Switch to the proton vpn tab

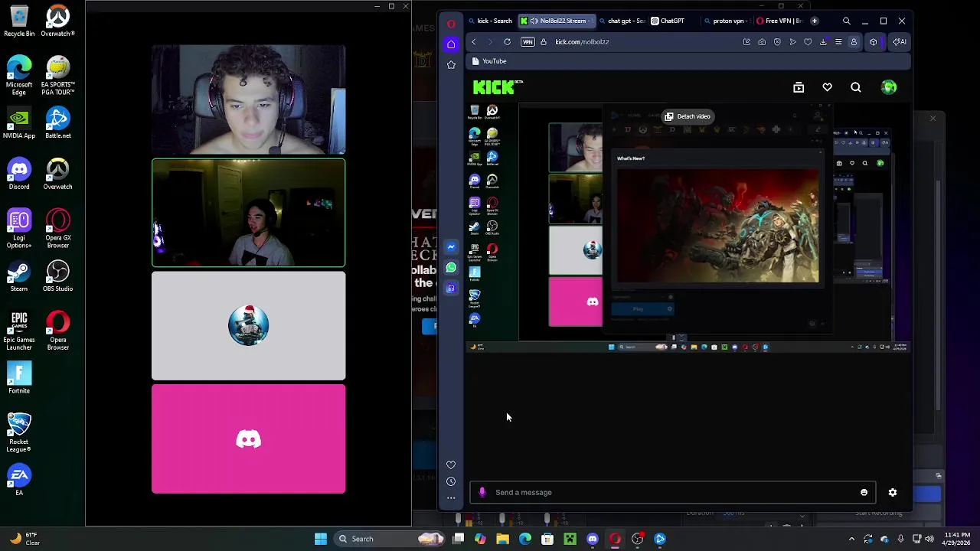(x=725, y=21)
